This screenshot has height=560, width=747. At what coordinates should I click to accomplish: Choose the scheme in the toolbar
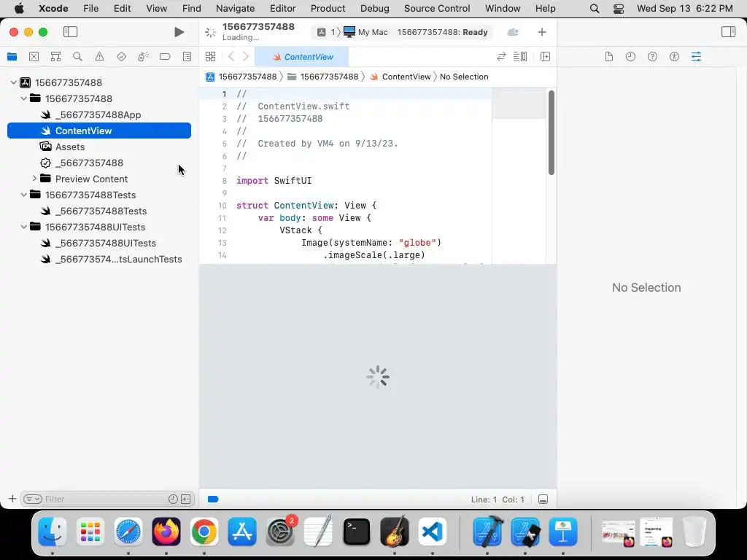pyautogui.click(x=325, y=32)
